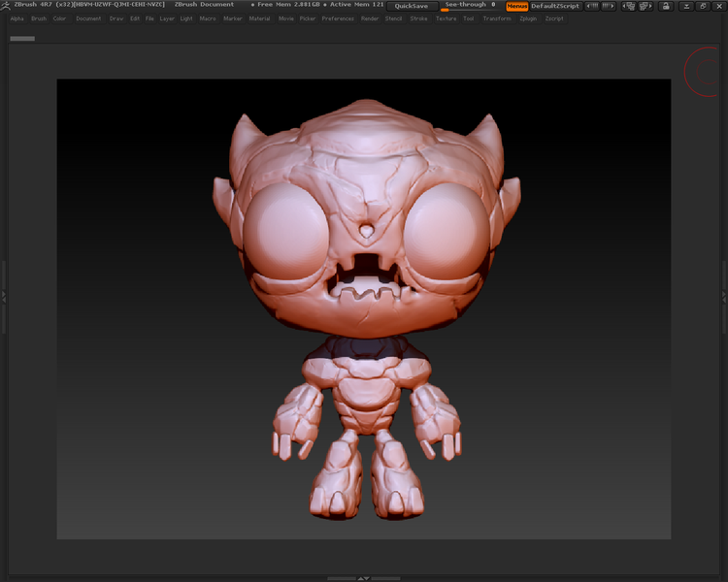Click the ZBrush logo icon
The width and height of the screenshot is (728, 582).
tap(5, 6)
